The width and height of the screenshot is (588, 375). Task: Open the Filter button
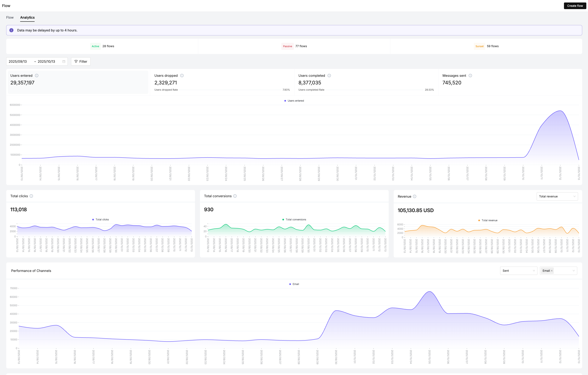(81, 61)
